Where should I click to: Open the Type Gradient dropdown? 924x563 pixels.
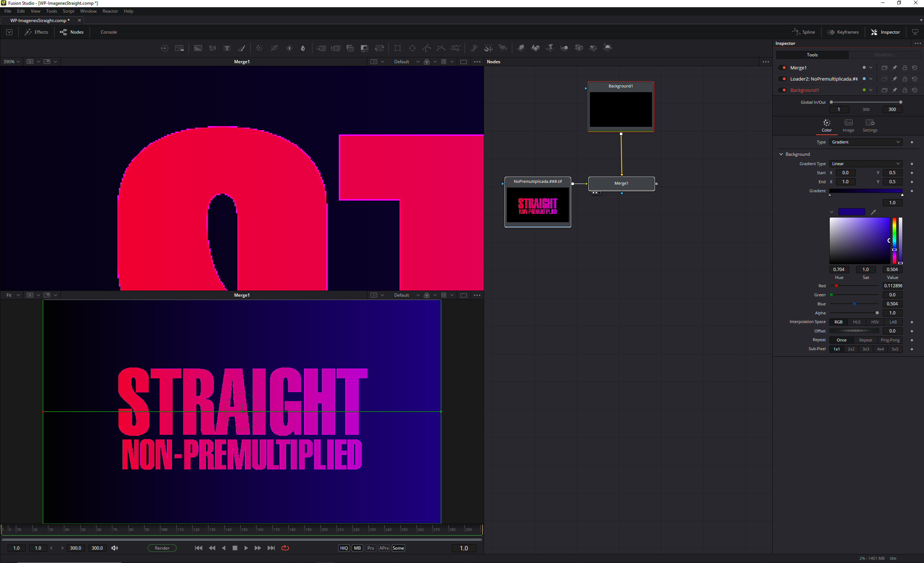(865, 142)
